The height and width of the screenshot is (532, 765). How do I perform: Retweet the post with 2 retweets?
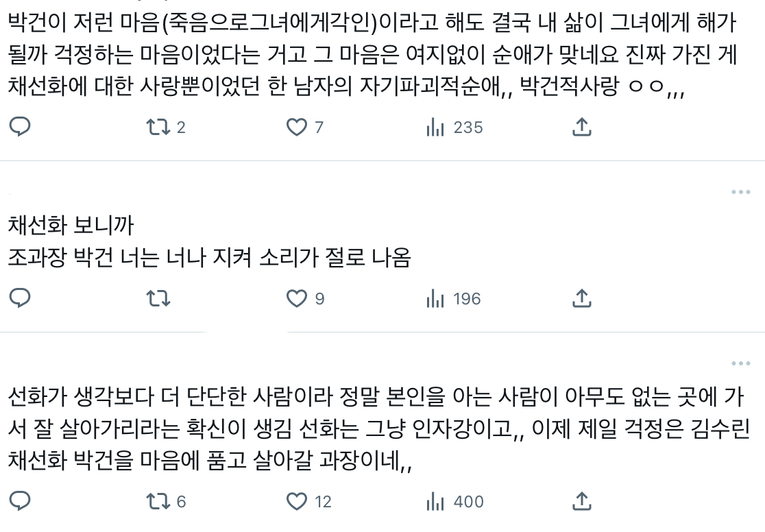pyautogui.click(x=159, y=127)
